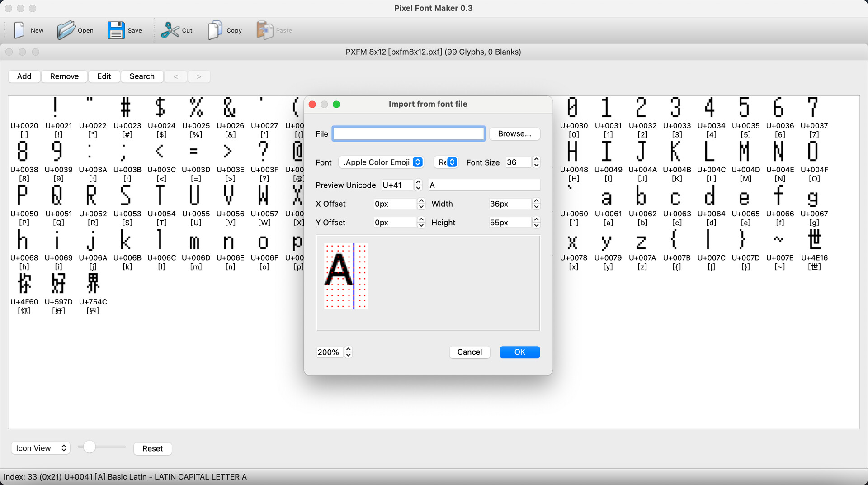The image size is (868, 485).
Task: Cancel the Import from font file dialog
Action: [x=470, y=352]
